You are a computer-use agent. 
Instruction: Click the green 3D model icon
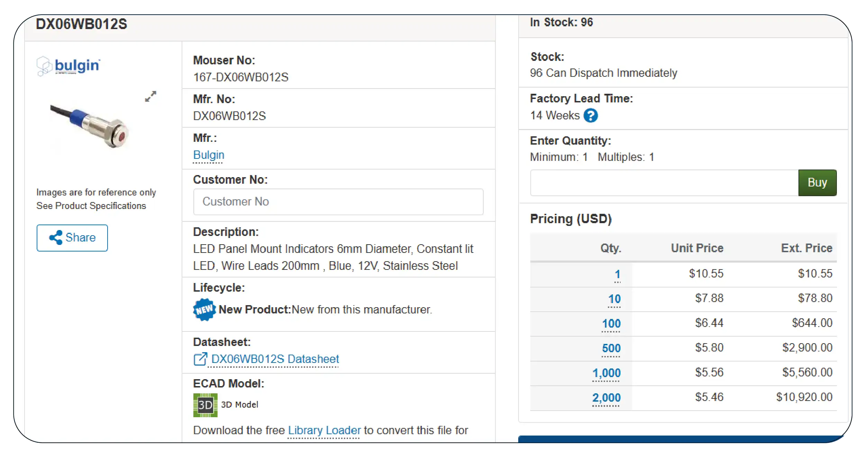[x=205, y=405]
